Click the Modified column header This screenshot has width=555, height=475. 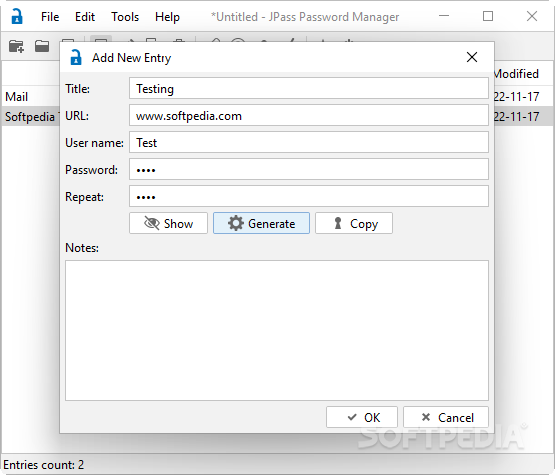(x=516, y=74)
